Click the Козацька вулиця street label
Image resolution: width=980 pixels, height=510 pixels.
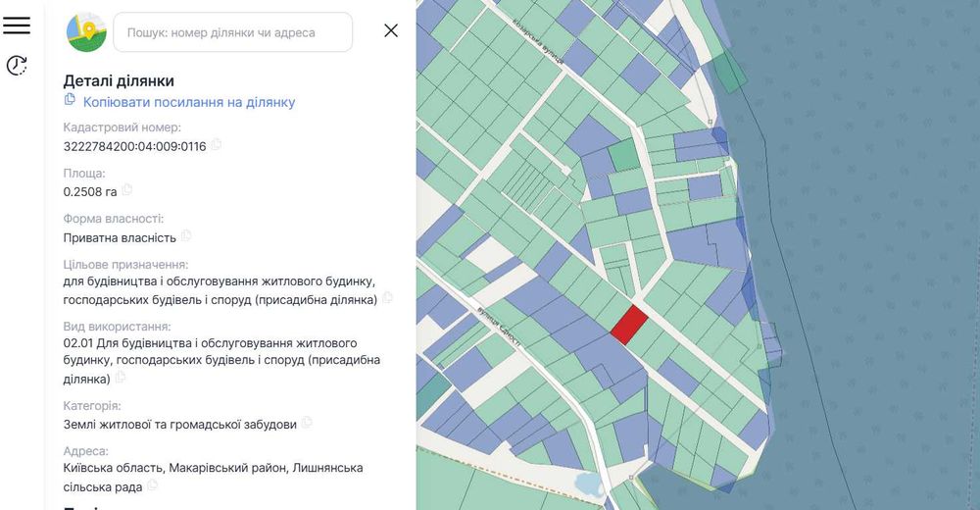tap(540, 42)
